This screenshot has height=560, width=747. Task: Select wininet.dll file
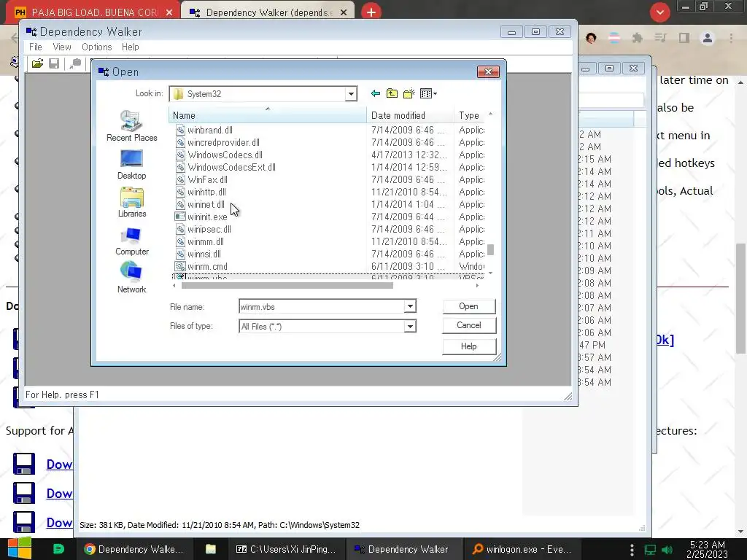click(206, 204)
